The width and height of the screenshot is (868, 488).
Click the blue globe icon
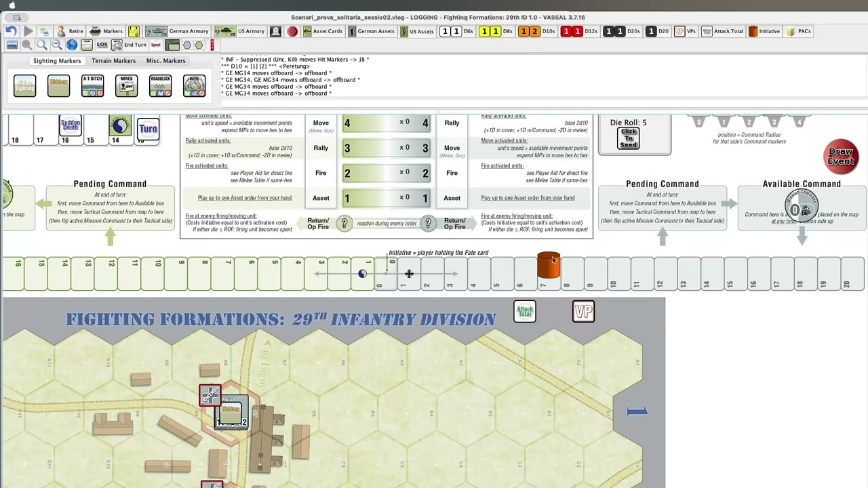click(71, 45)
